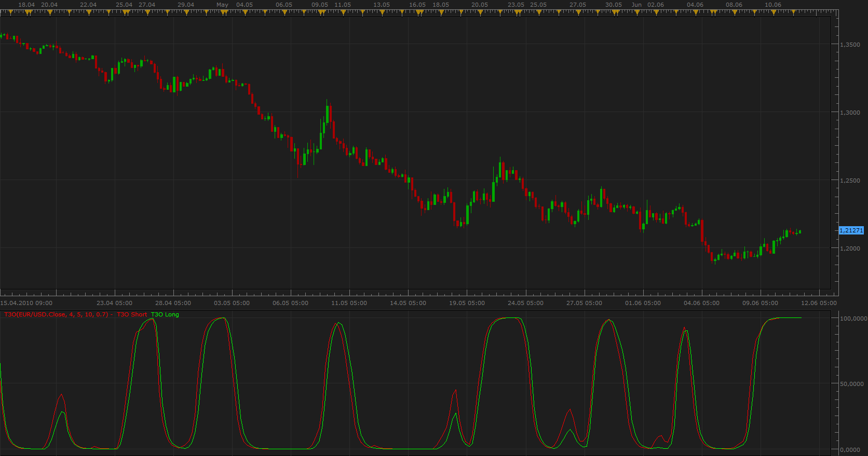
Task: Click the 06.05 05:00 time axis label
Action: click(x=291, y=303)
